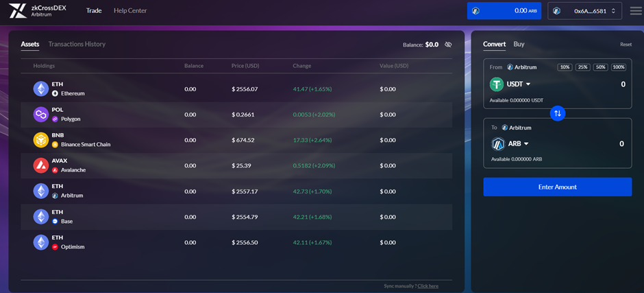Click the 42.73 (+1.70%) change value
This screenshot has width=644, height=293.
[x=312, y=191]
